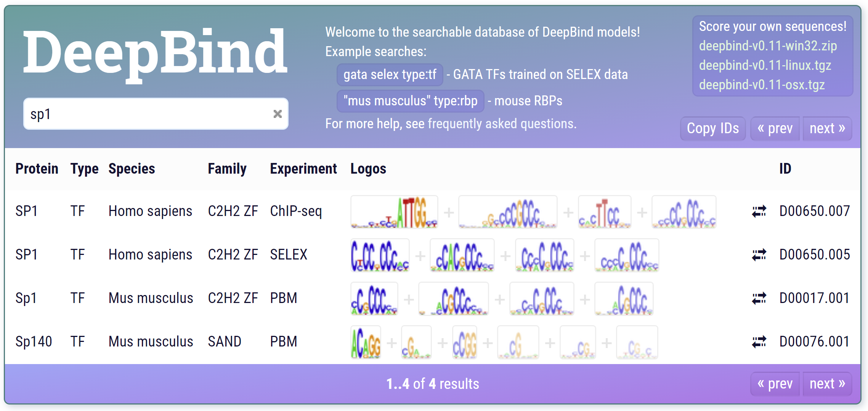The height and width of the screenshot is (411, 868).
Task: Select first motif logo in SP1 SELEX row
Action: (380, 255)
